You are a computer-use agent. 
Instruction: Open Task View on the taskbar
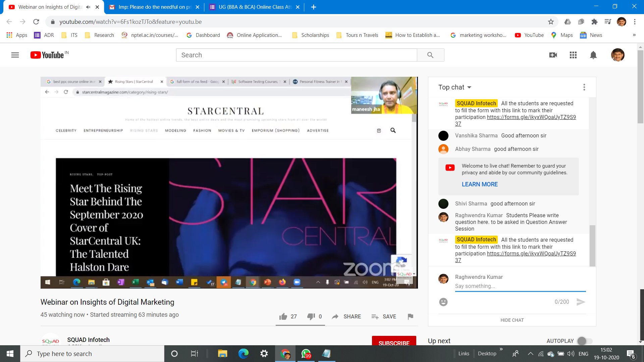pos(195,354)
